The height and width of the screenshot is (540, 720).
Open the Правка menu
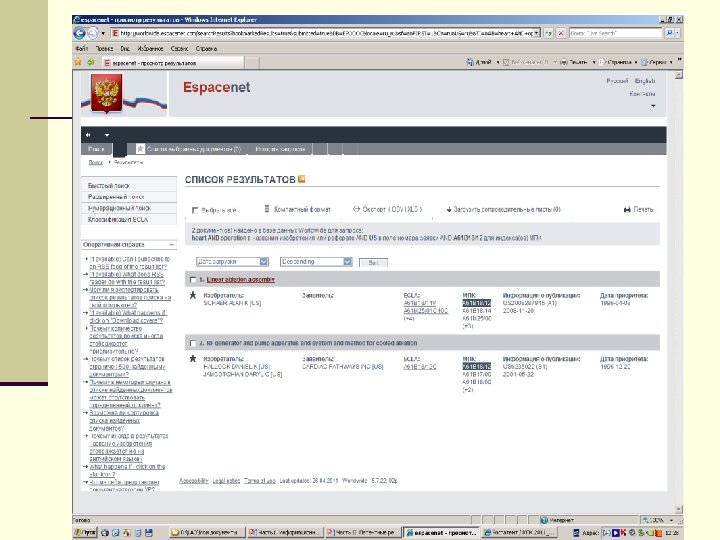[x=105, y=48]
